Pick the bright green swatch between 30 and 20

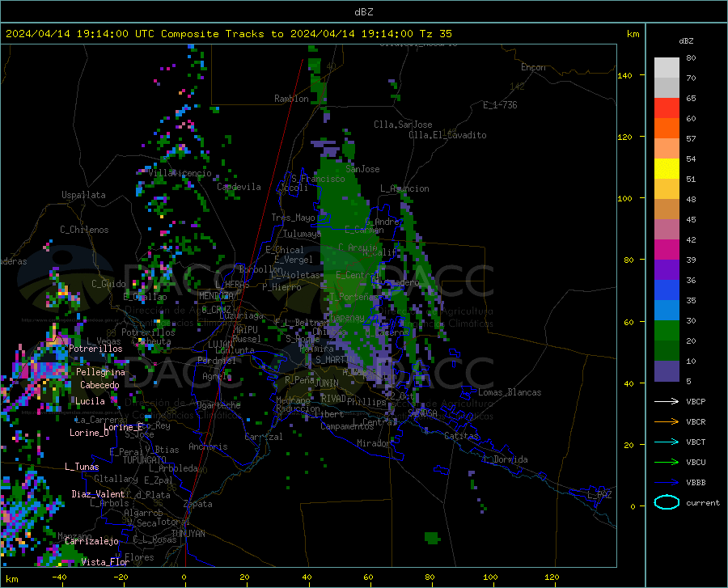click(x=667, y=331)
